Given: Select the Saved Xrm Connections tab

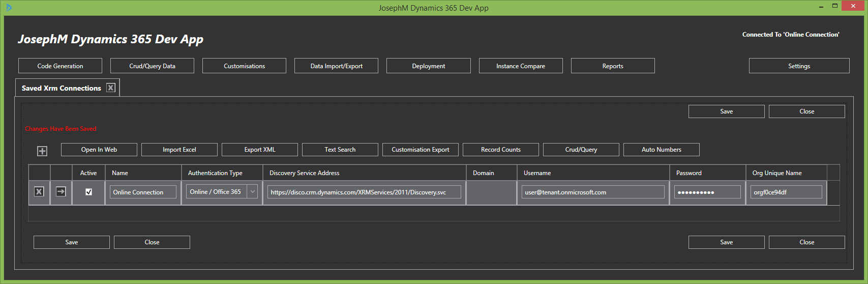Looking at the screenshot, I should click(x=62, y=88).
